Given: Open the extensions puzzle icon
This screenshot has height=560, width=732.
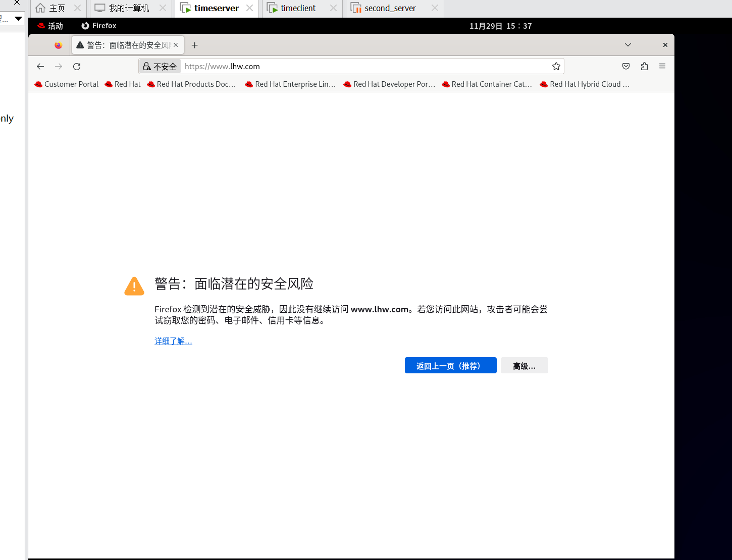Looking at the screenshot, I should point(644,66).
